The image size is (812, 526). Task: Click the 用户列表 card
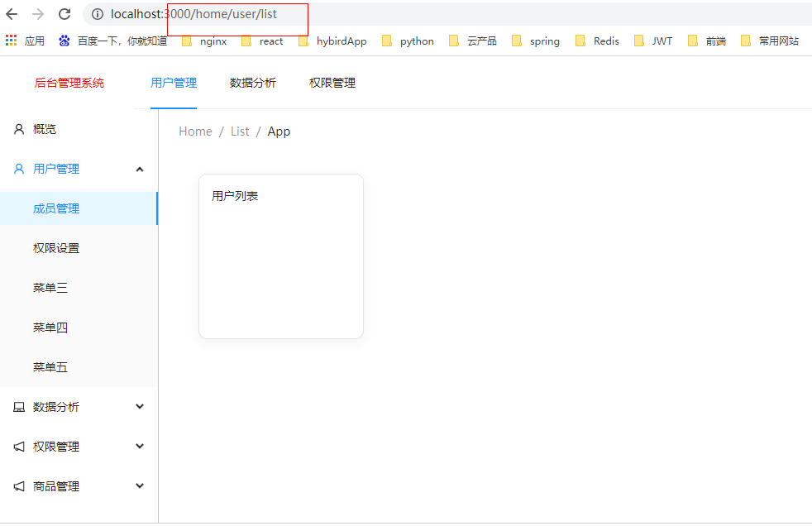pyautogui.click(x=281, y=256)
